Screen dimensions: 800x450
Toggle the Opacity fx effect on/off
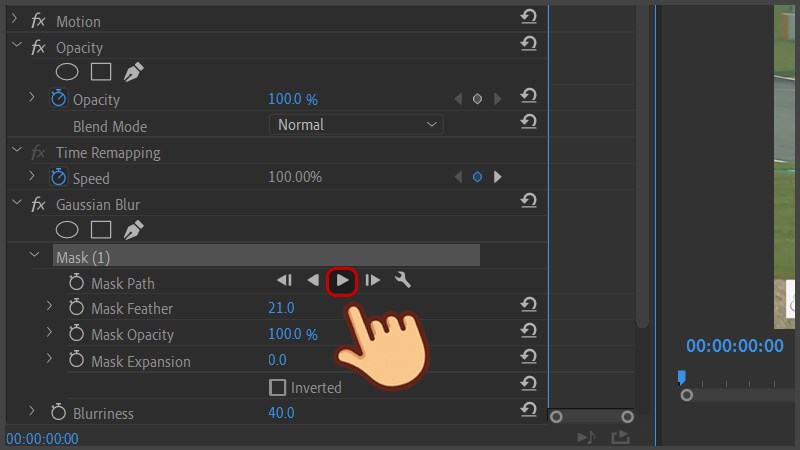coord(38,47)
